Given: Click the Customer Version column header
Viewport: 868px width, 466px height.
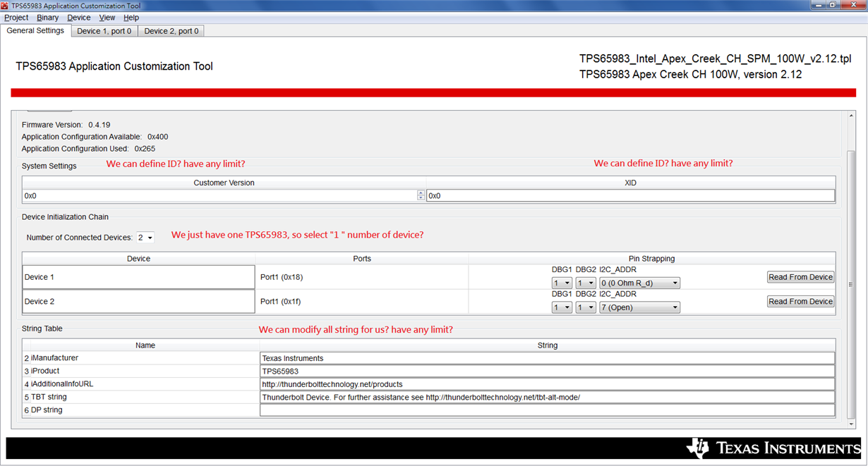Looking at the screenshot, I should (x=224, y=183).
